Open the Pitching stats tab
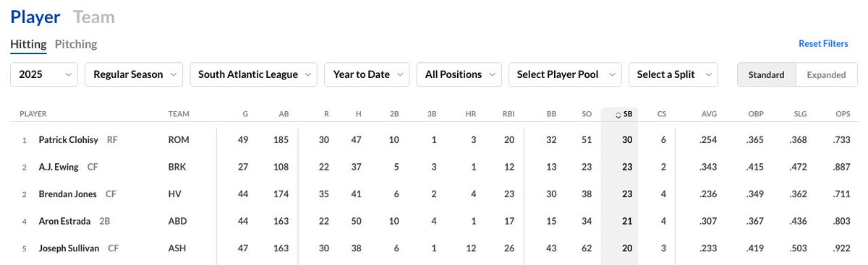The height and width of the screenshot is (265, 868). (76, 44)
